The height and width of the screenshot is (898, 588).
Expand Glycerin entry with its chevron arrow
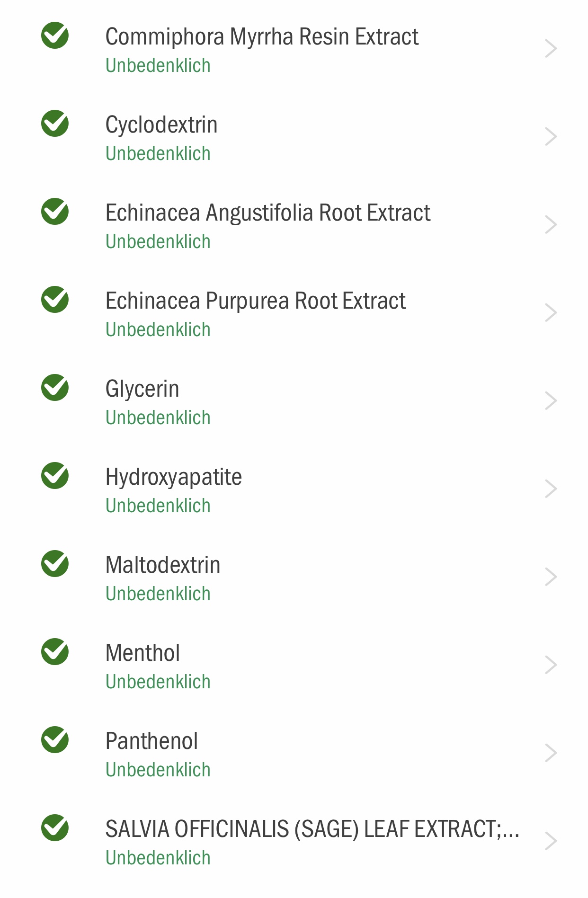tap(551, 401)
